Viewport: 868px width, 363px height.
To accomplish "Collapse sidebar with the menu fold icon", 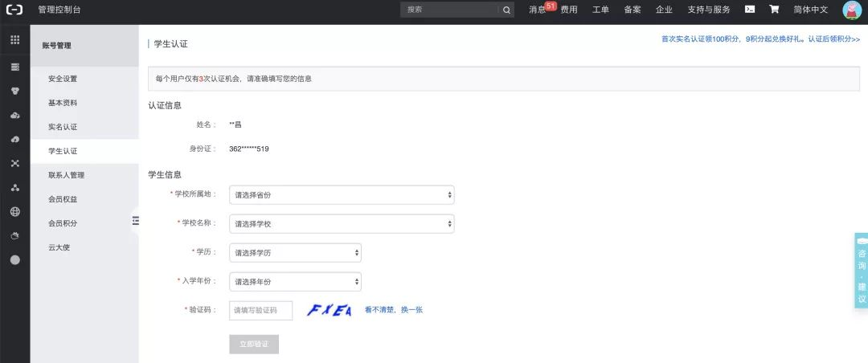I will point(136,221).
